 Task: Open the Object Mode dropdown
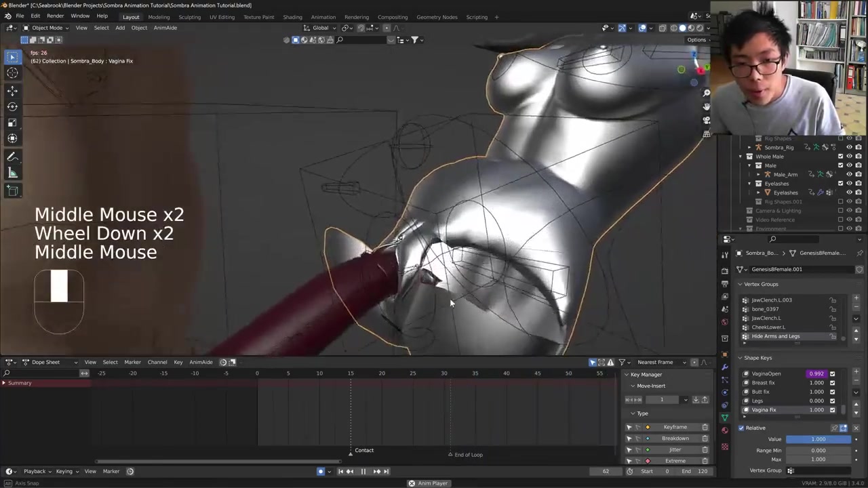[x=46, y=28]
